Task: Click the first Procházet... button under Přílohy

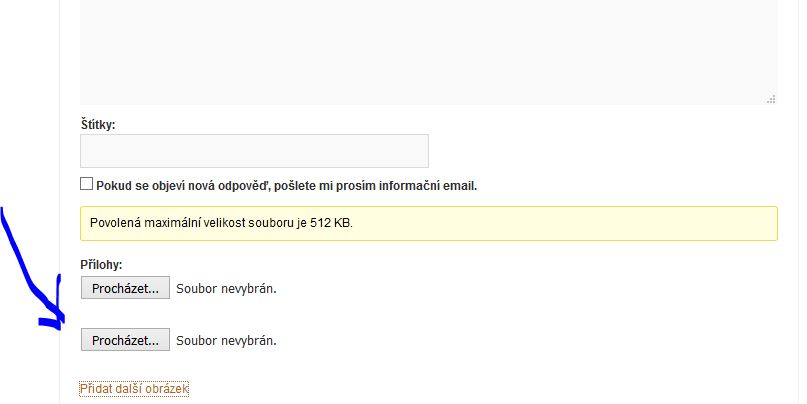Action: click(125, 288)
